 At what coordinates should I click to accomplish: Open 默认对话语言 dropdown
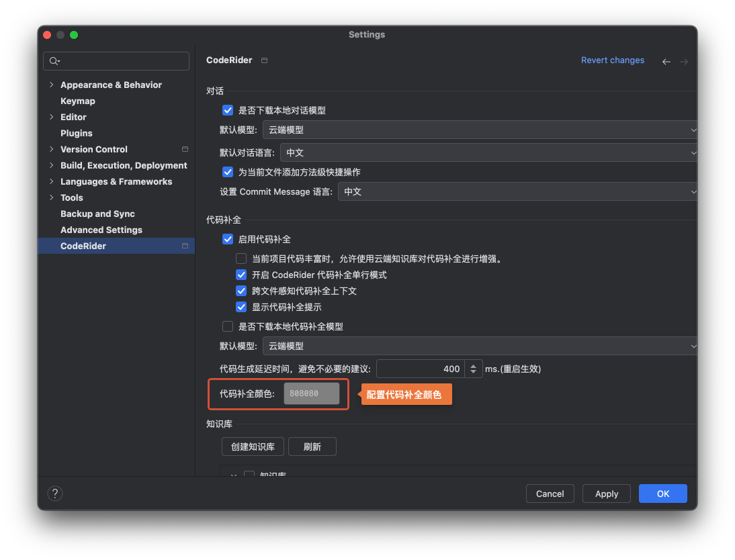click(x=488, y=153)
